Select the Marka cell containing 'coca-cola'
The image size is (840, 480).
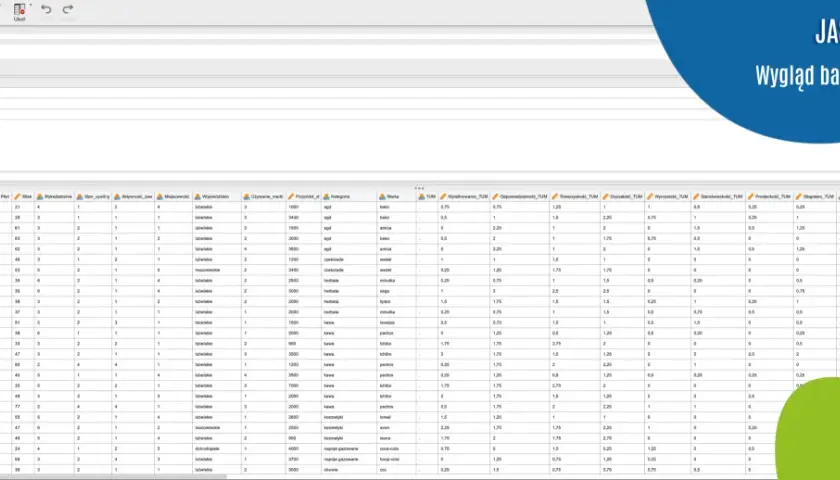pos(396,449)
